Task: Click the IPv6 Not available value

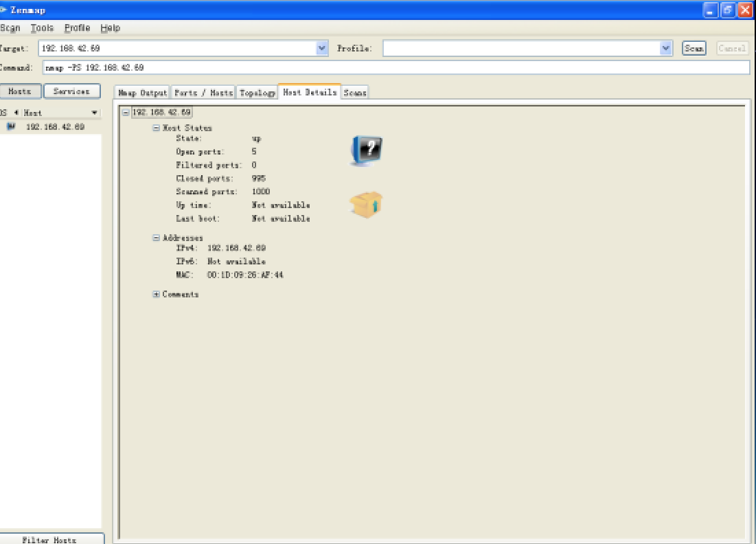Action: [236, 262]
